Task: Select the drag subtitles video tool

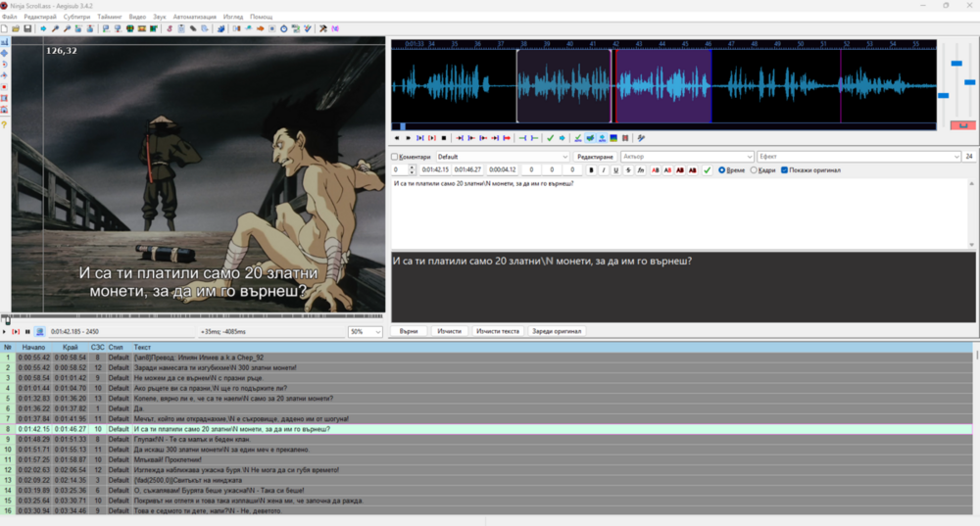Action: (x=4, y=53)
